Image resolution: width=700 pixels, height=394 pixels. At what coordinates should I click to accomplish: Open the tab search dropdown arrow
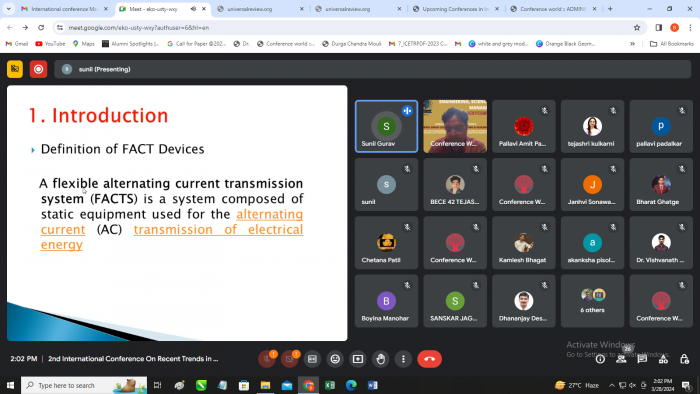click(8, 8)
